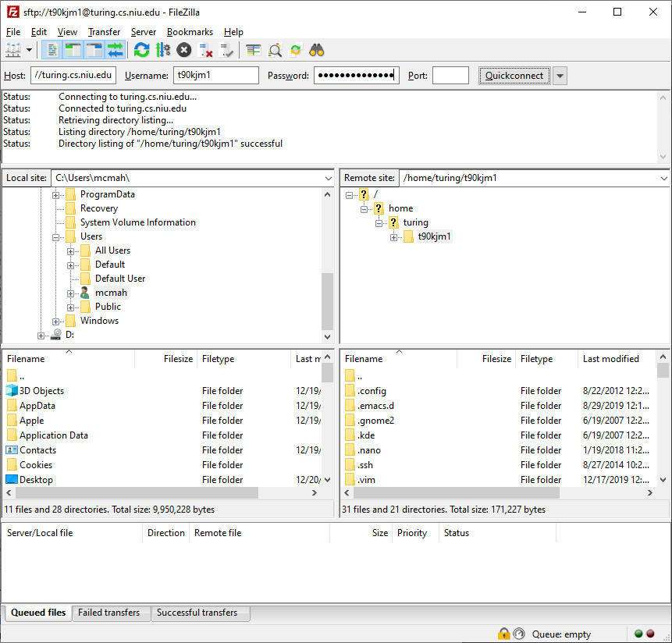Image resolution: width=672 pixels, height=643 pixels.
Task: Open the Help menu
Action: coord(233,32)
